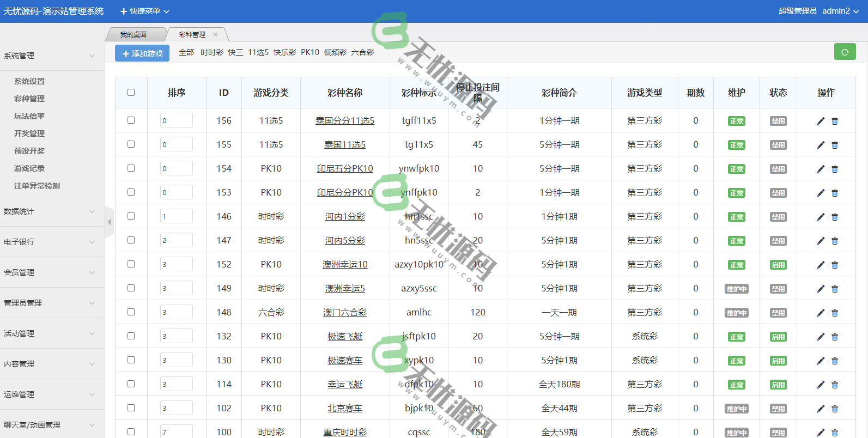Expand the 会员管理 sidebar section
Viewport: 868px width, 438px height.
(52, 272)
